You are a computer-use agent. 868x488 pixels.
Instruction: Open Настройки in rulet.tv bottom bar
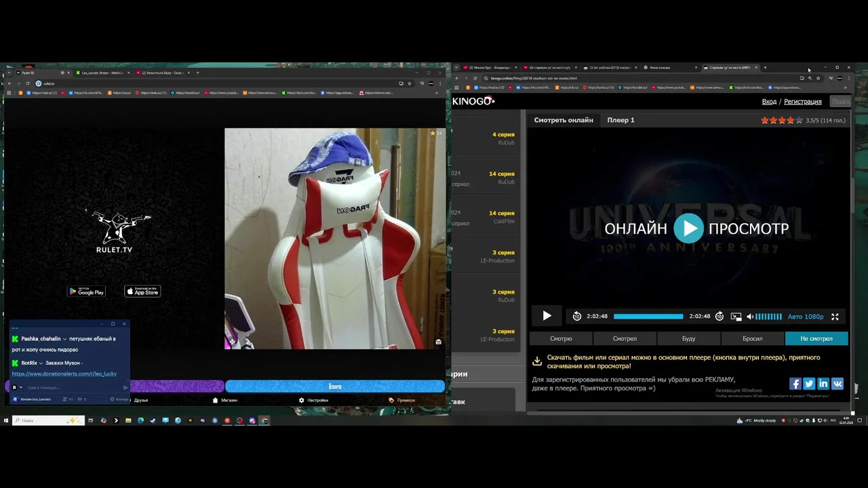point(313,400)
